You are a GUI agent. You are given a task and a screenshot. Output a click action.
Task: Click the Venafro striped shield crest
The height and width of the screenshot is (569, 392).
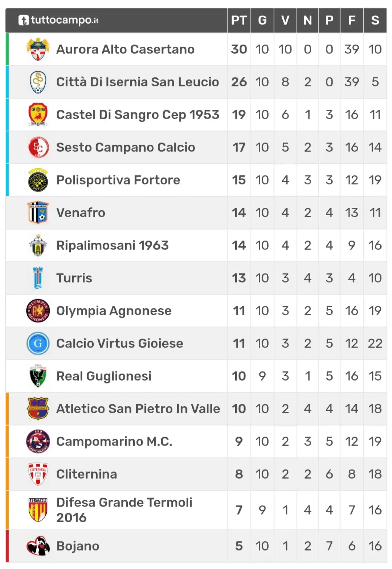click(38, 213)
